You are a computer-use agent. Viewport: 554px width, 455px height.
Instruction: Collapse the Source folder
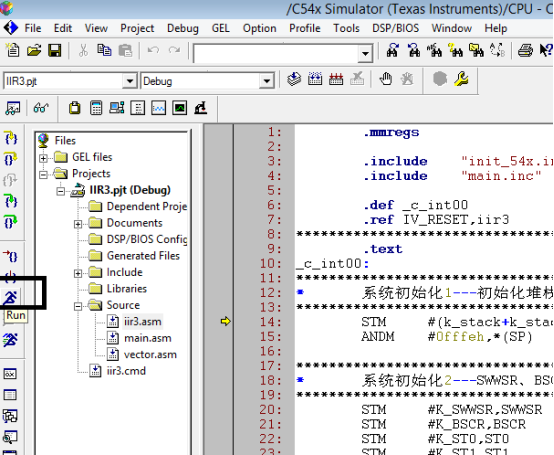78,306
